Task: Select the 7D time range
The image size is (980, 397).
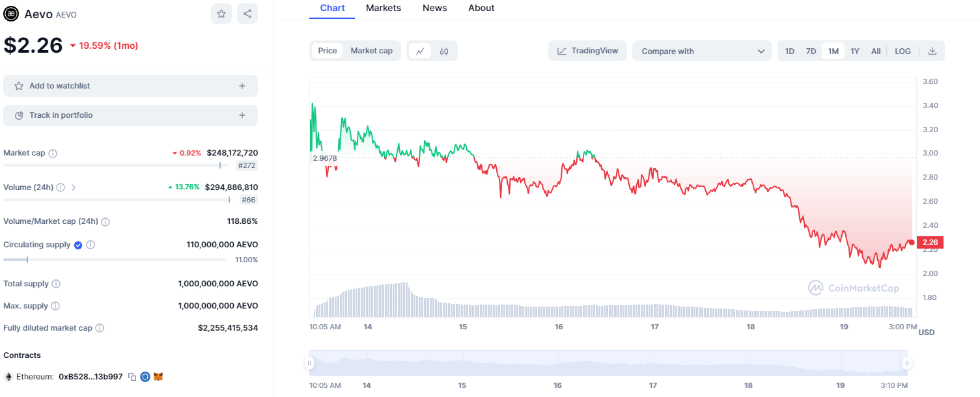Action: (811, 51)
